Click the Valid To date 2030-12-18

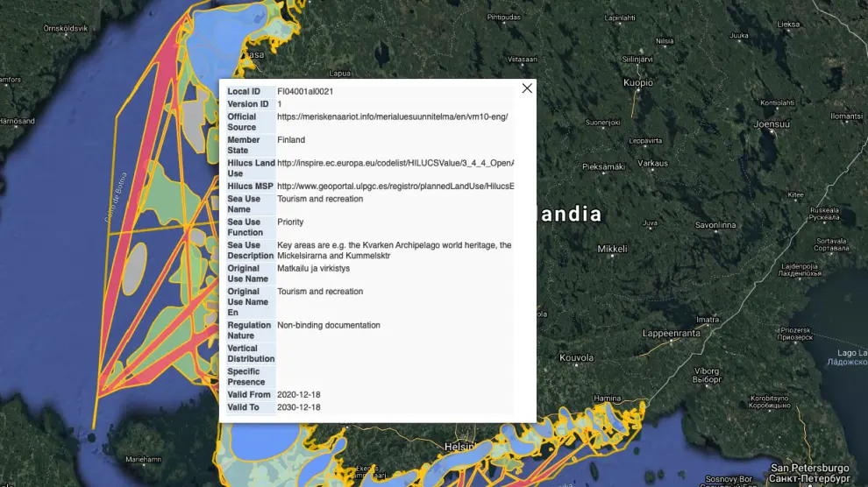(x=299, y=407)
